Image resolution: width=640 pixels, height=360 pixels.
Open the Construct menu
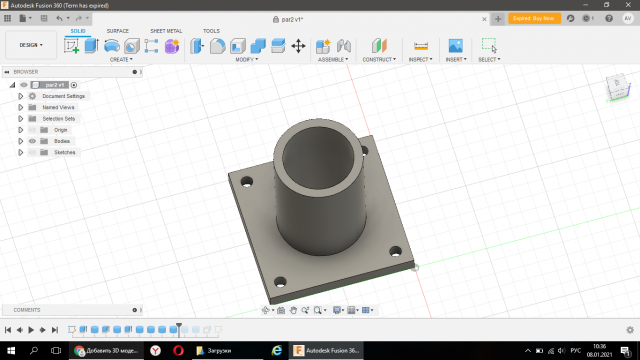point(379,60)
